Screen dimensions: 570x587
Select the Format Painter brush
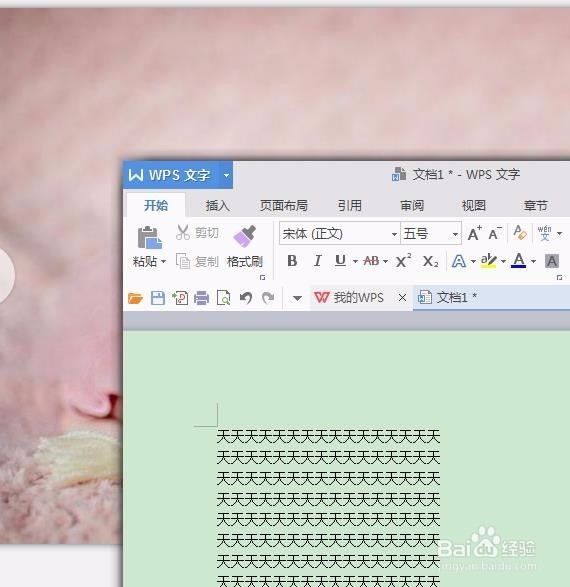point(244,236)
